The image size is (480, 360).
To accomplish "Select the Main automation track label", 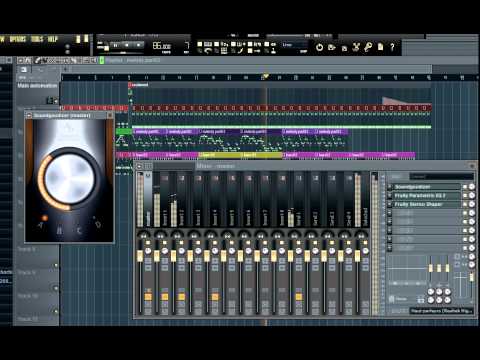I will pyautogui.click(x=37, y=86).
